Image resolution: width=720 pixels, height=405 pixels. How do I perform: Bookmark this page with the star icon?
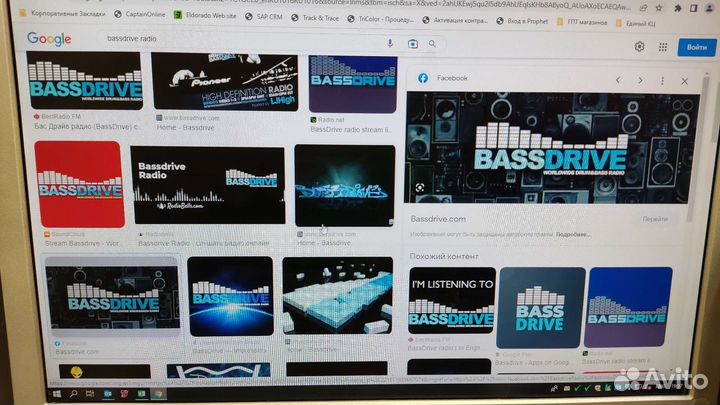[659, 8]
